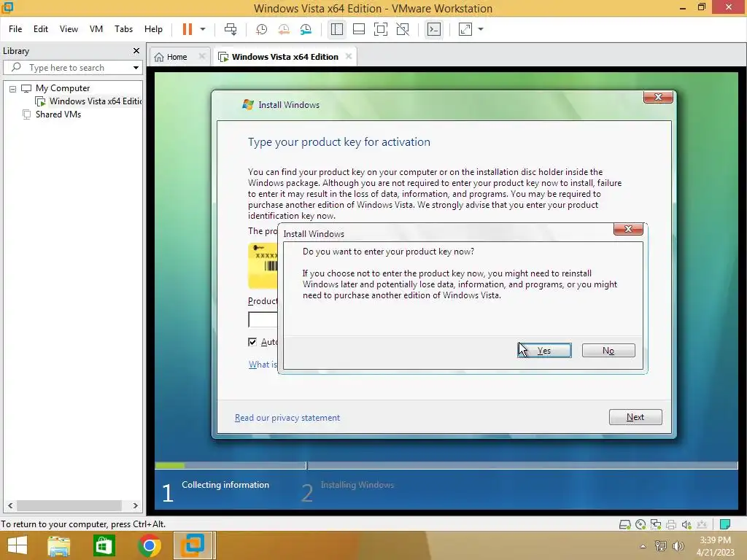
Task: Take a snapshot of the VM
Action: [x=261, y=29]
